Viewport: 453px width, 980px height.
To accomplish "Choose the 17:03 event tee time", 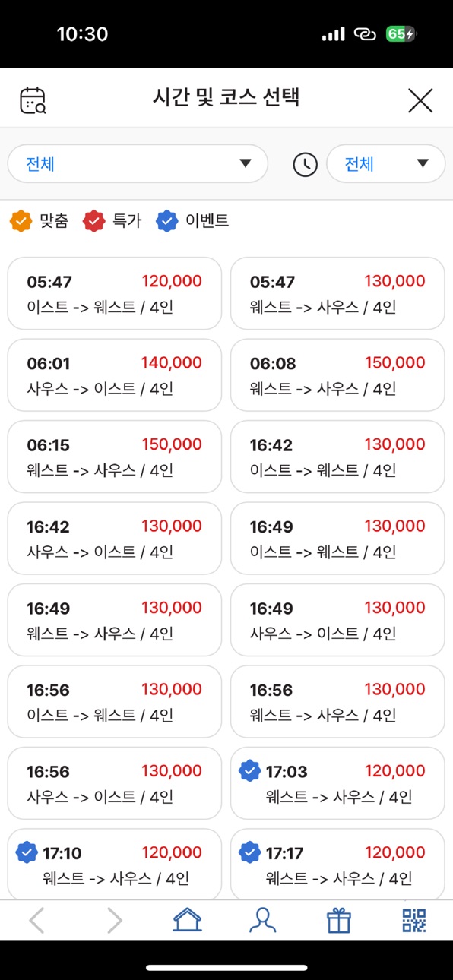I will pyautogui.click(x=337, y=783).
